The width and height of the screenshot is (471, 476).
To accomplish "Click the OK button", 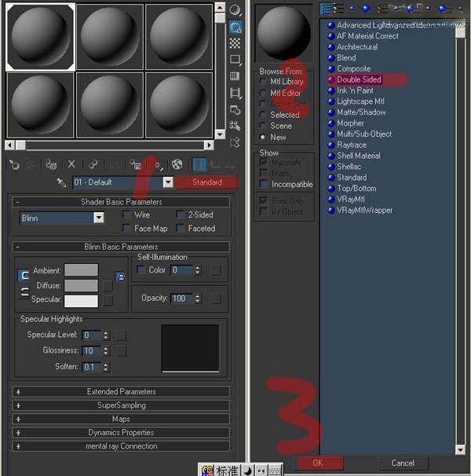I will (x=318, y=463).
